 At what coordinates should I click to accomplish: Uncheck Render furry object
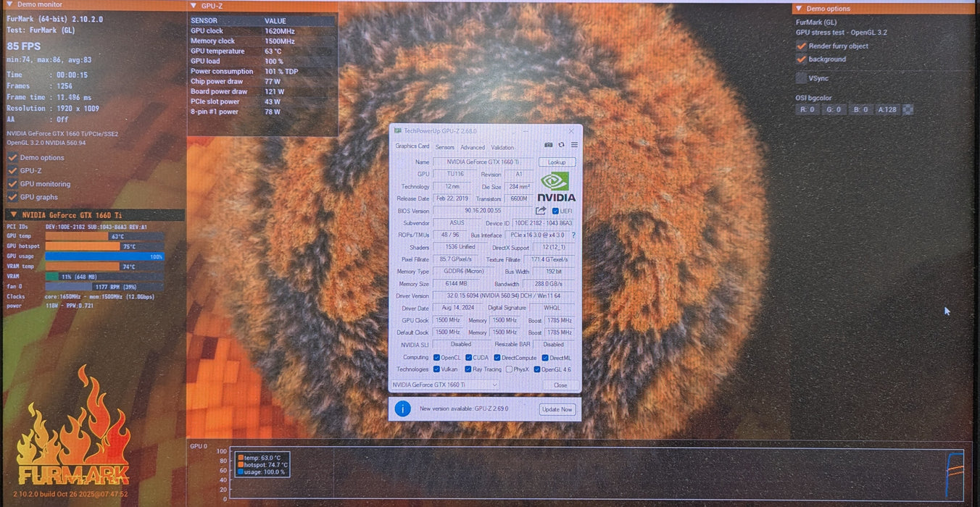[801, 46]
